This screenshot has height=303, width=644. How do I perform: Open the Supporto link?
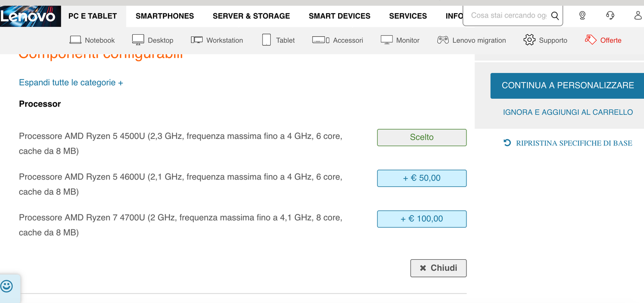[x=553, y=40]
